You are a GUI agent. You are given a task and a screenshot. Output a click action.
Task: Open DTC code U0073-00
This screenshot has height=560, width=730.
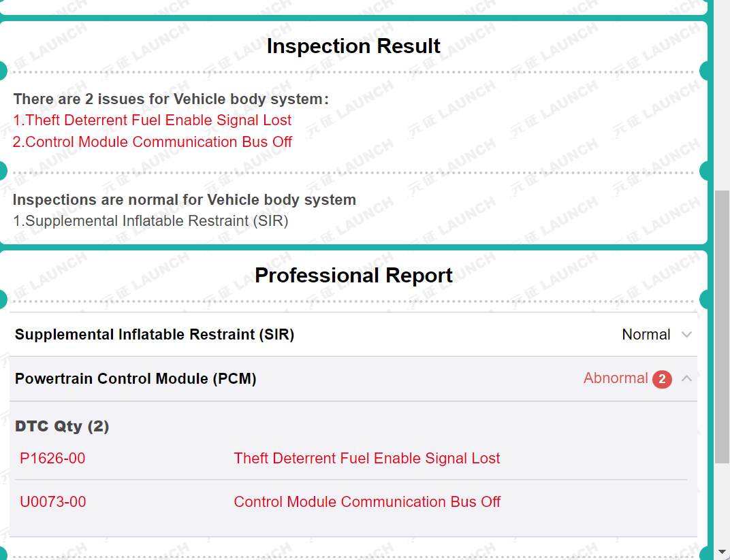(53, 502)
